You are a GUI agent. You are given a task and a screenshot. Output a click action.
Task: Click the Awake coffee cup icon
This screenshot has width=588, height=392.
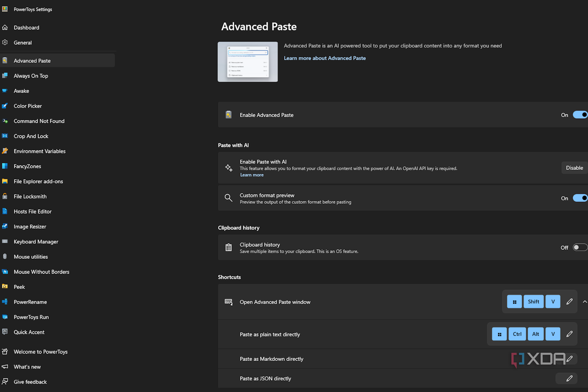(x=5, y=91)
